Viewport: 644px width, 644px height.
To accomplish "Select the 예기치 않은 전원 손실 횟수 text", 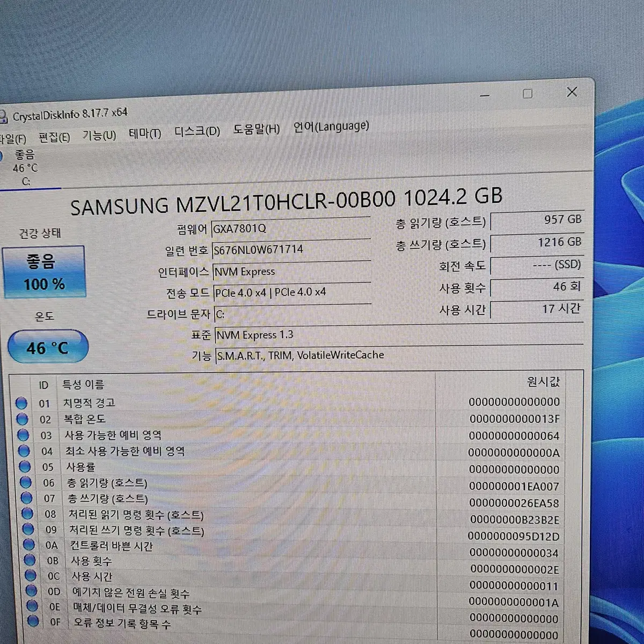I will coord(131,593).
